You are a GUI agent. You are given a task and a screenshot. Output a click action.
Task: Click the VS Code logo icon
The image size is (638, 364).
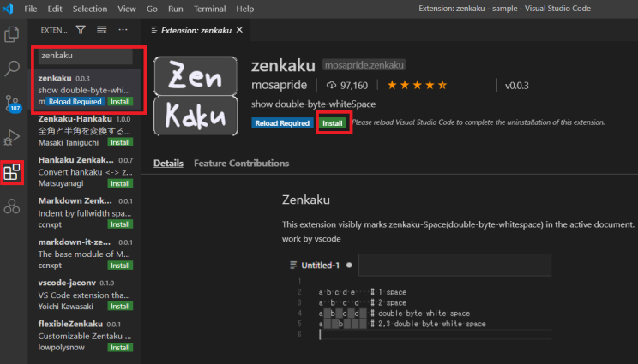8,9
